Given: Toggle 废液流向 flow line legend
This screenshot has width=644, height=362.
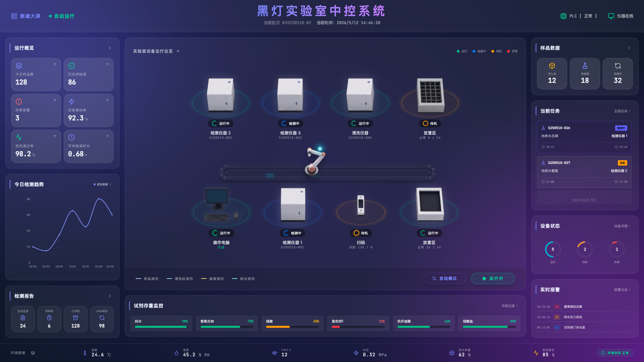Looking at the screenshot, I should tap(212, 279).
